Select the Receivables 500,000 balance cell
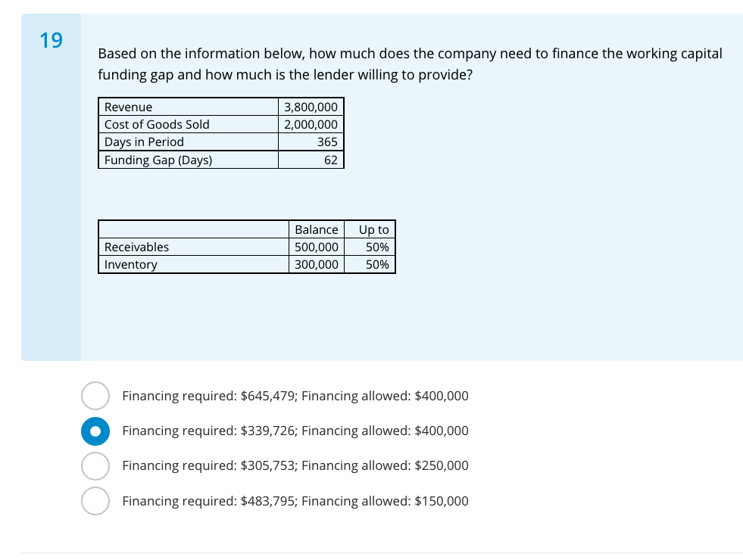 pyautogui.click(x=317, y=247)
